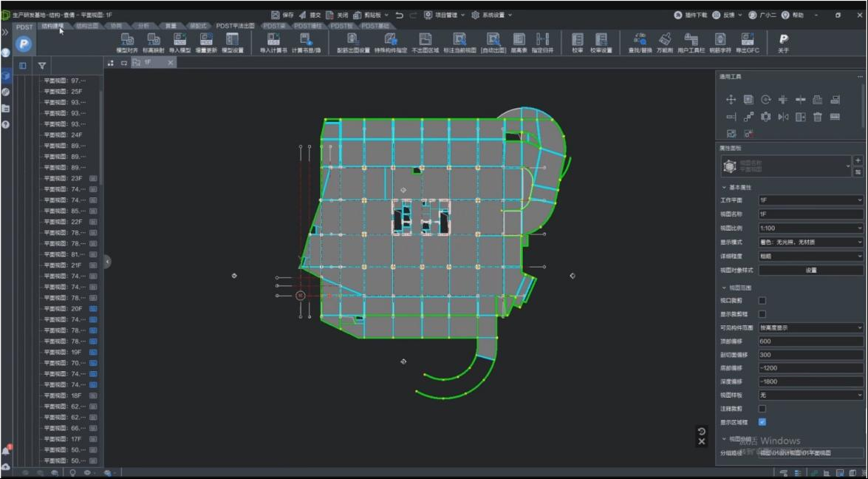Click the 底部偏移 -1200 field

pos(811,368)
